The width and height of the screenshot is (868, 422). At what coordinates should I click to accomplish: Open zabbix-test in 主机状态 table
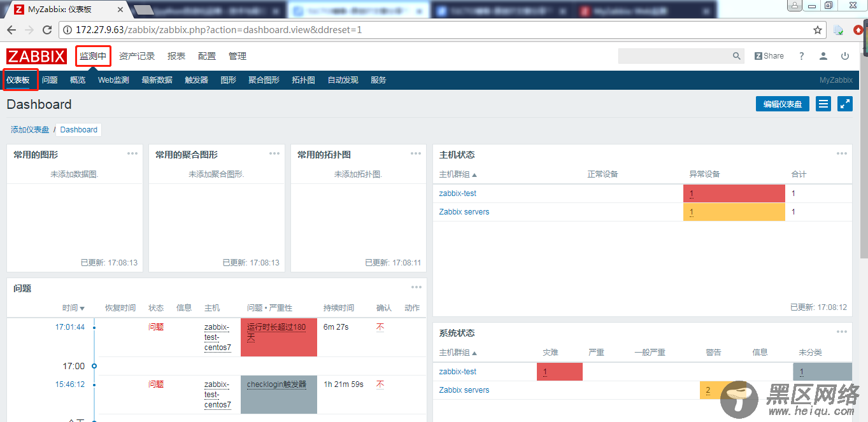coord(457,193)
